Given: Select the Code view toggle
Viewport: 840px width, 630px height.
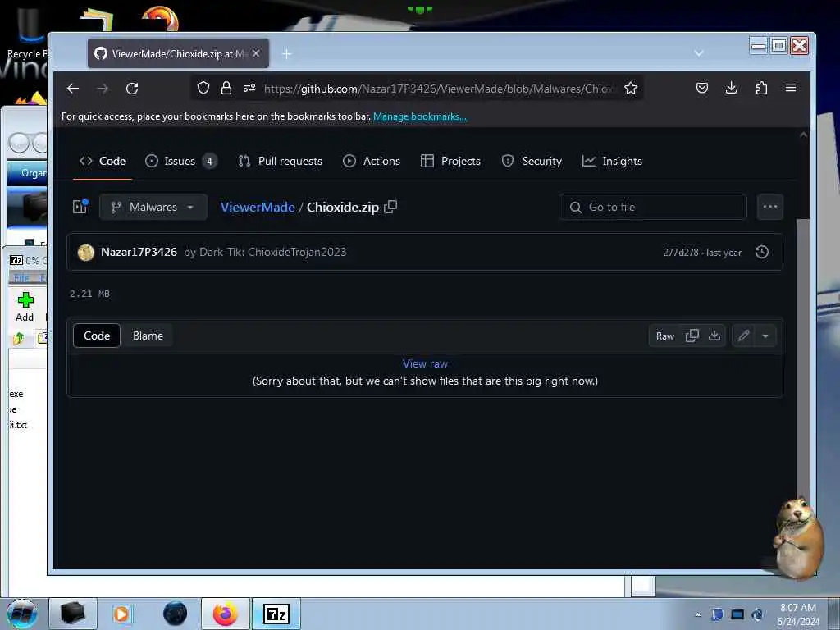Looking at the screenshot, I should click(x=97, y=336).
